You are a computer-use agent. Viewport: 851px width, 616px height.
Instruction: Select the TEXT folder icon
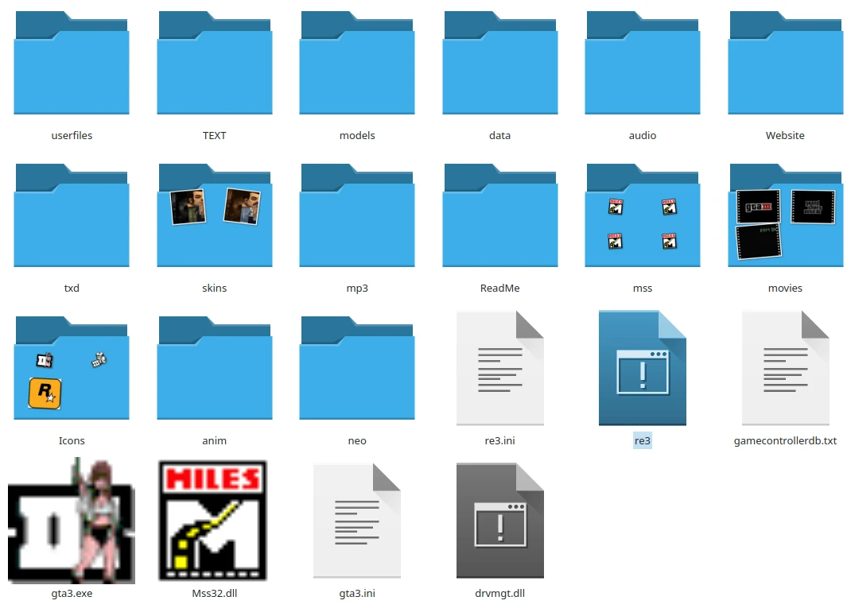215,63
